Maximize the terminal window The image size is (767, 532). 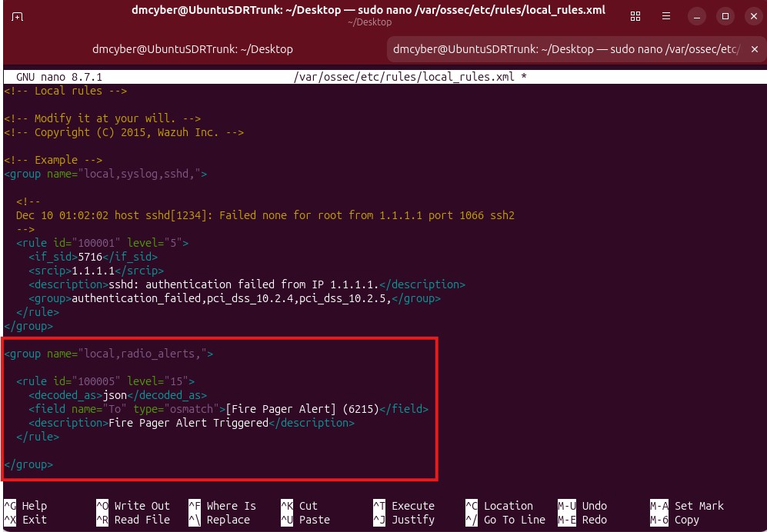[725, 17]
